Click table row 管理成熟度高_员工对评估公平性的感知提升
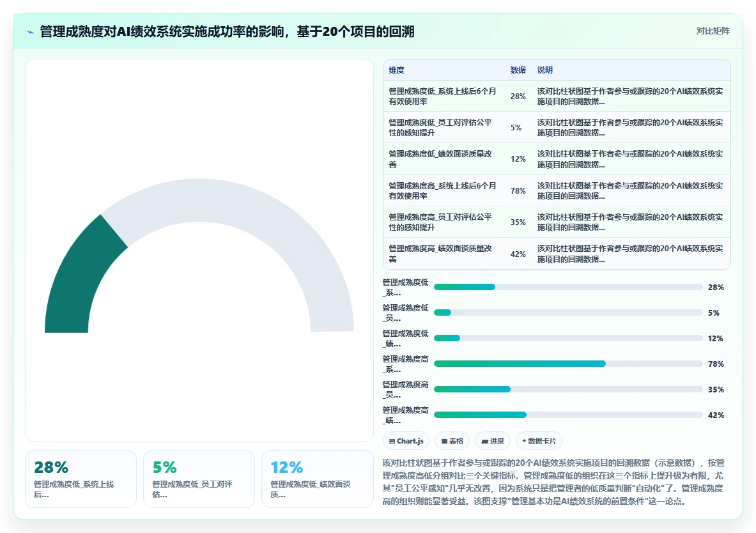This screenshot has height=533, width=756. [557, 222]
